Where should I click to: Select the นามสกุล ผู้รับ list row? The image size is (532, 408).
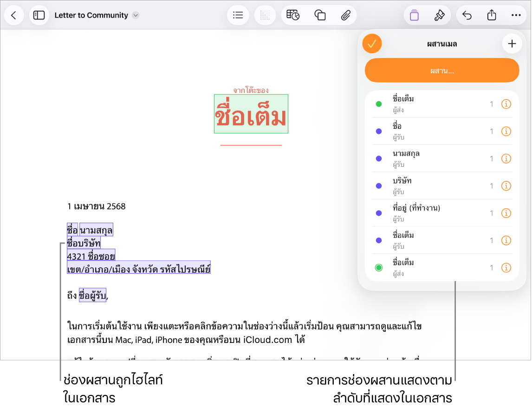tap(442, 158)
